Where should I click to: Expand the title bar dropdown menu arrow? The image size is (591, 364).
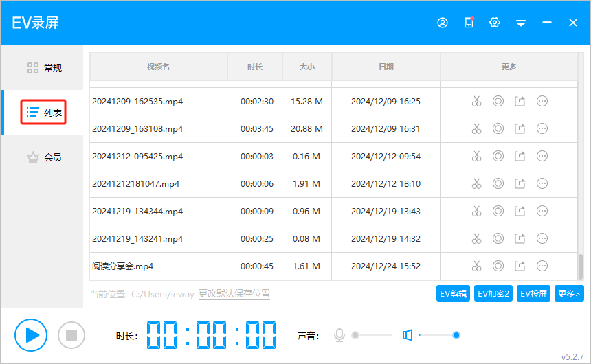pyautogui.click(x=521, y=23)
